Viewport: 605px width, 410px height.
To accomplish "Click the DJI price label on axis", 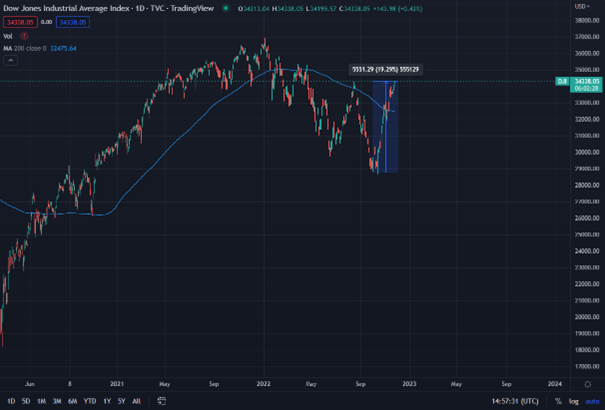I will (x=562, y=81).
